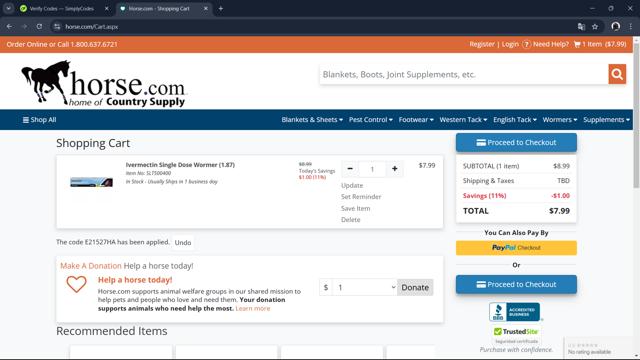Screen dimensions: 640x360
Task: Expand the Blankets & Sheets menu
Action: point(312,120)
